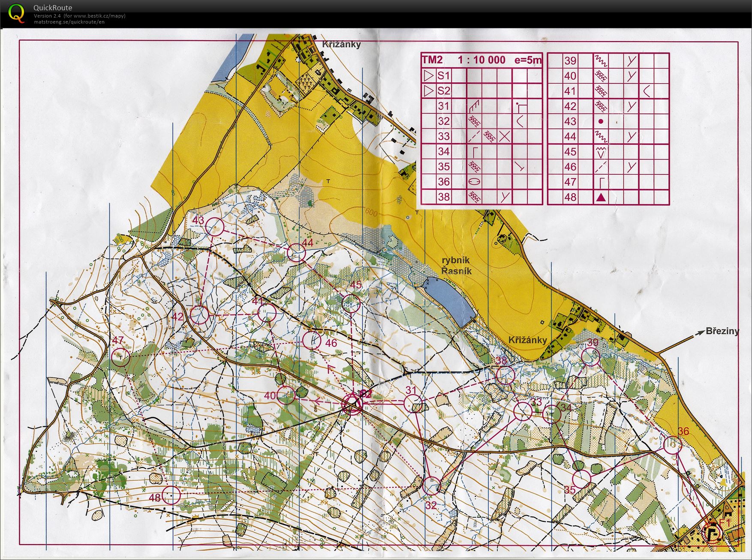
Task: Click number 48 in the control description table
Action: point(570,197)
